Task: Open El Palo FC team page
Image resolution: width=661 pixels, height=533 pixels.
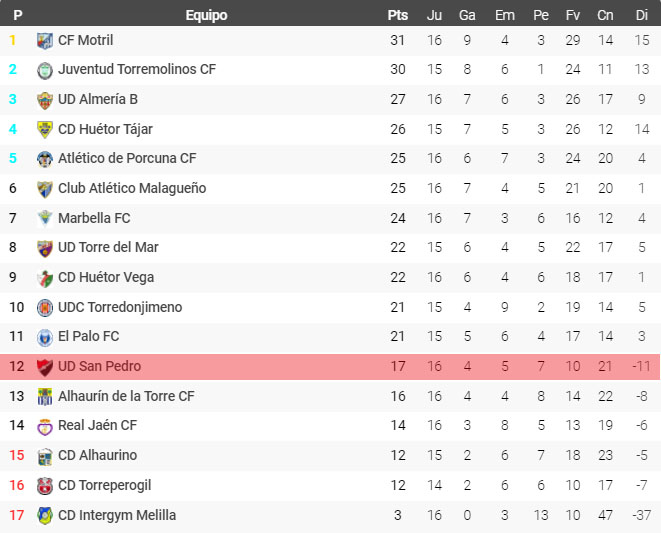Action: point(89,336)
